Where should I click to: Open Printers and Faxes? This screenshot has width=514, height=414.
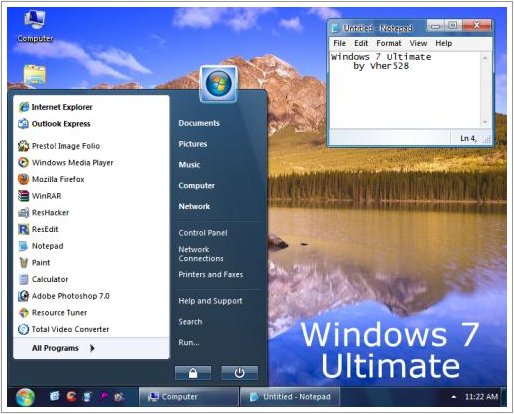point(211,275)
